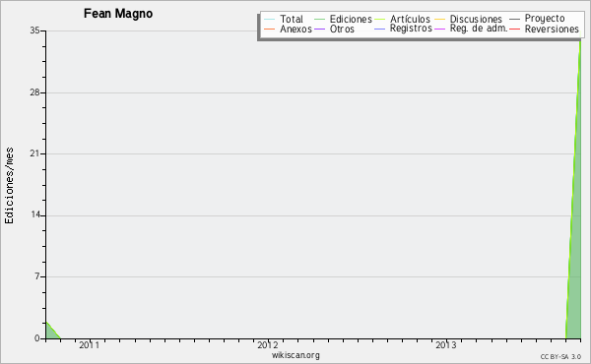Click the y-axis value 0
Screen dimensions: 591x364
[x=37, y=338]
